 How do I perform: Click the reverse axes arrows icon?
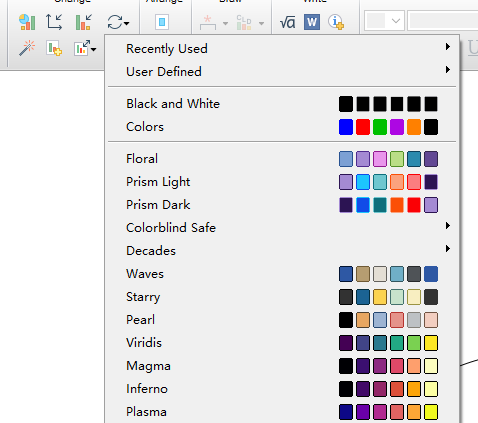[54, 22]
